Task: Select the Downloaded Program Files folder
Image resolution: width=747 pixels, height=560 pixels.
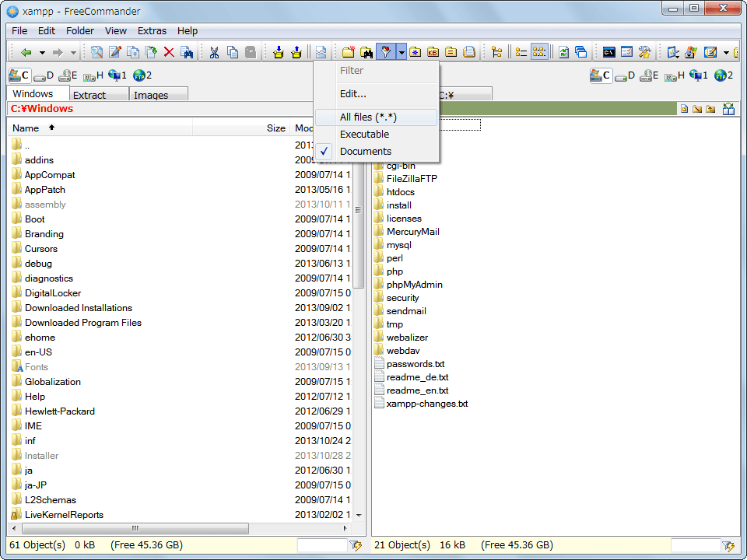Action: (x=83, y=323)
